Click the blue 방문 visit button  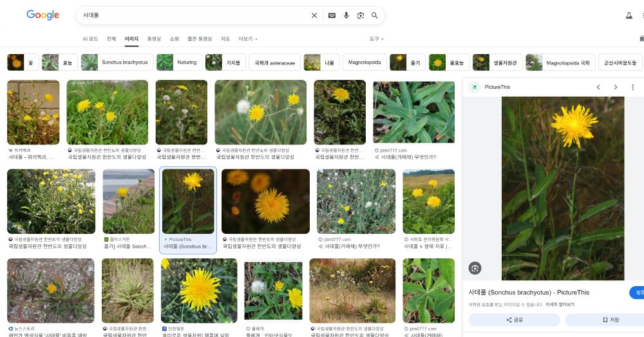637,292
